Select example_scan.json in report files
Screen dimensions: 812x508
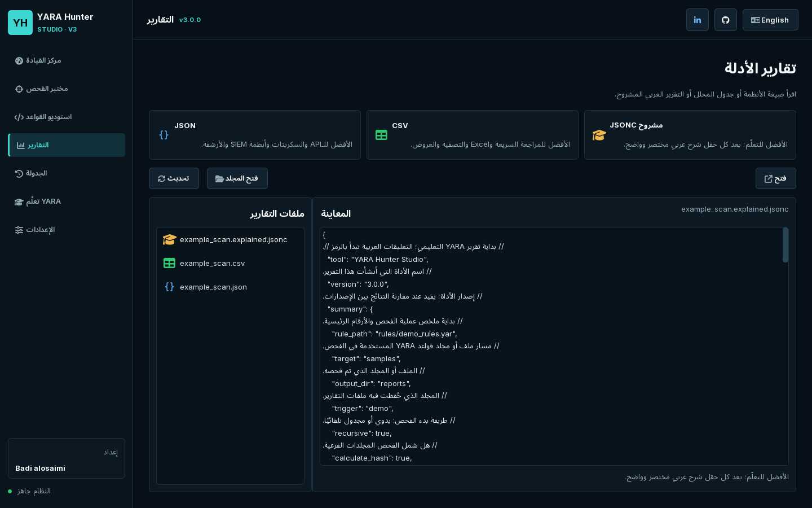[x=230, y=287]
